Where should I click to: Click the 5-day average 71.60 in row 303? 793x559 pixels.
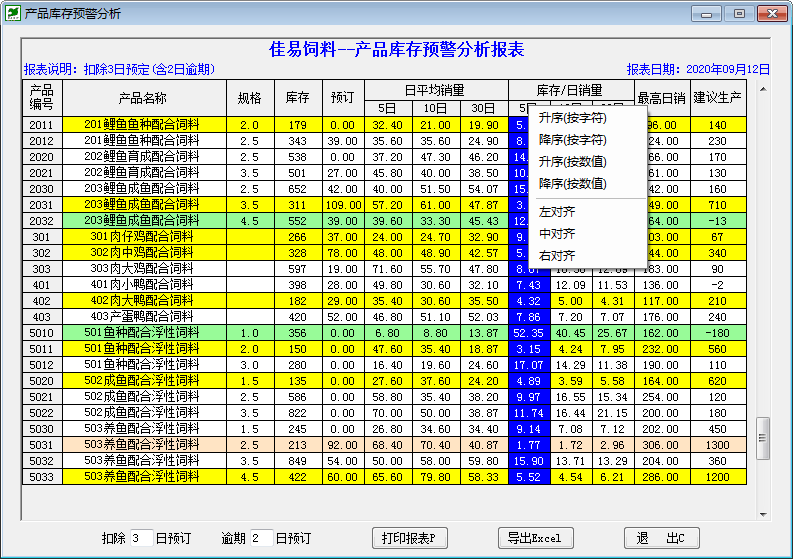pyautogui.click(x=388, y=269)
